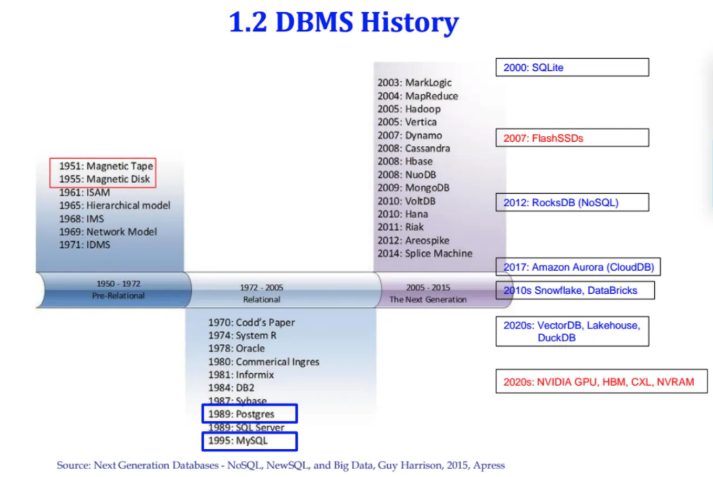Select '2007: Dynamo' entry
The width and height of the screenshot is (713, 477).
coord(410,136)
